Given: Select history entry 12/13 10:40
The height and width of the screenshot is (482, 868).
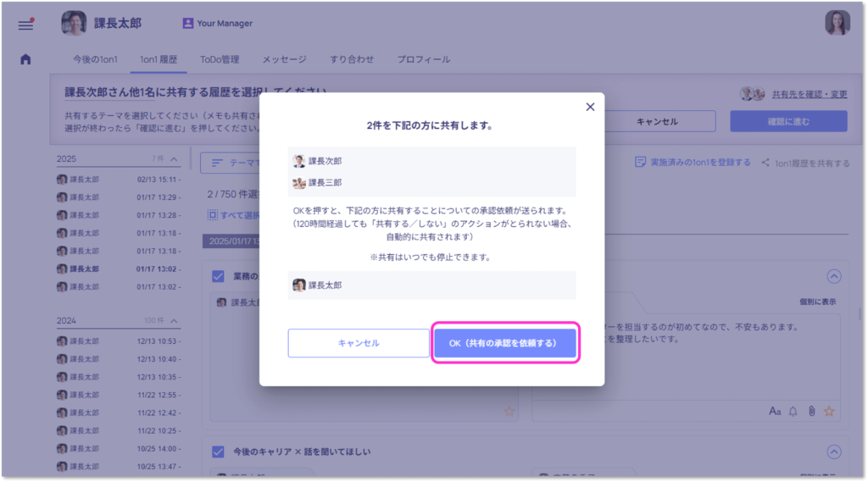Looking at the screenshot, I should pos(119,358).
